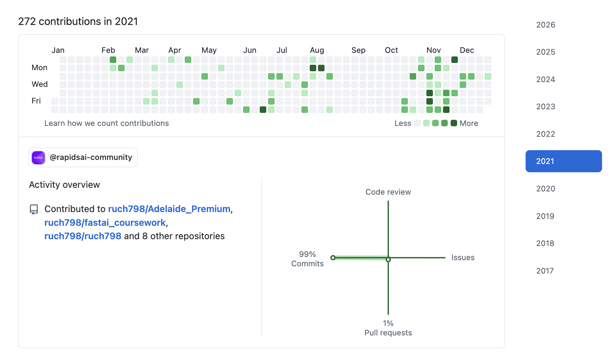The width and height of the screenshot is (610, 364).
Task: Click the 'and 8 other repositories' text
Action: coord(174,236)
